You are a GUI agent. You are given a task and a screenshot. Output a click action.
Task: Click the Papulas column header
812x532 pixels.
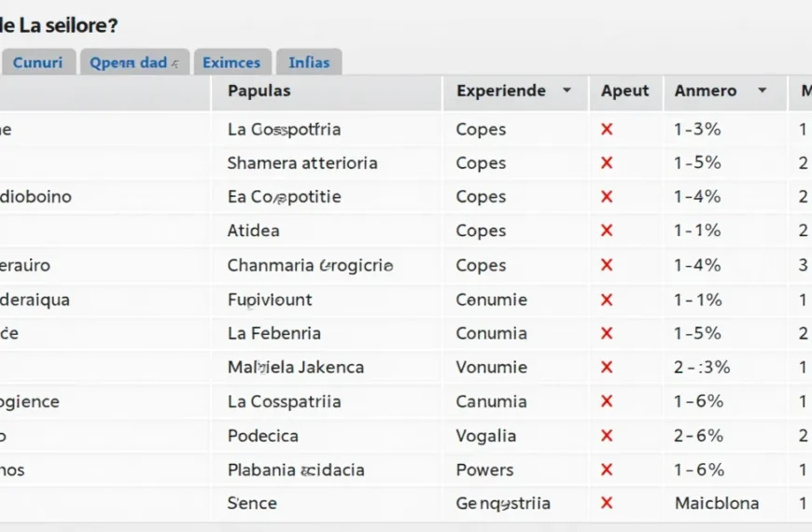(x=259, y=91)
